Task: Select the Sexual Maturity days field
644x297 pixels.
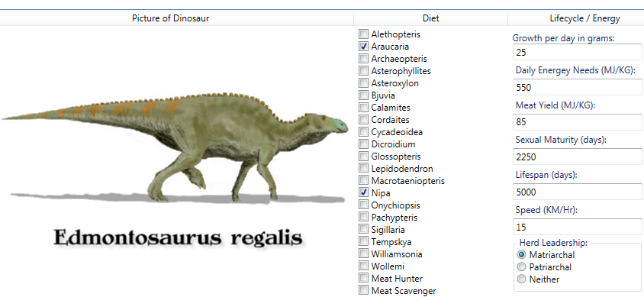Action: pyautogui.click(x=578, y=157)
